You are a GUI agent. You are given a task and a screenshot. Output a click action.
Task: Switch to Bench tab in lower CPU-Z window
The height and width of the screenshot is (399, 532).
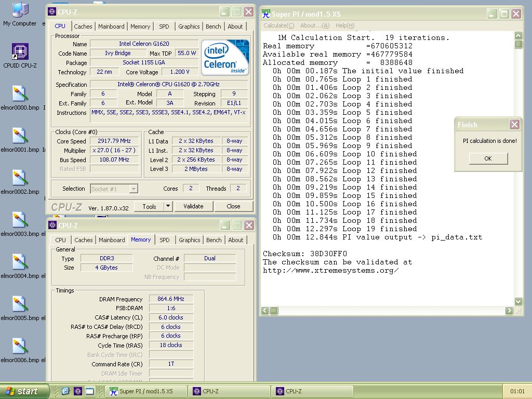point(214,240)
